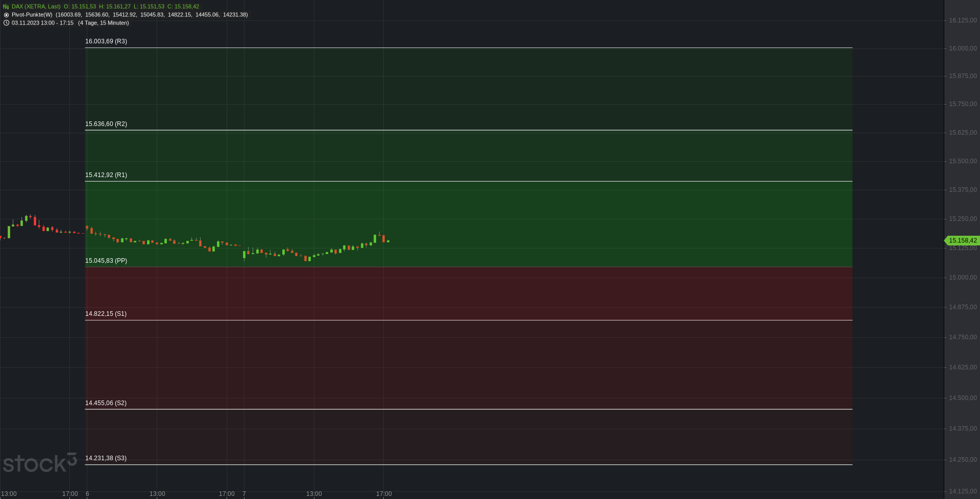980x499 pixels.
Task: Click the 14.455,06 (S2) pivot label
Action: (x=106, y=403)
